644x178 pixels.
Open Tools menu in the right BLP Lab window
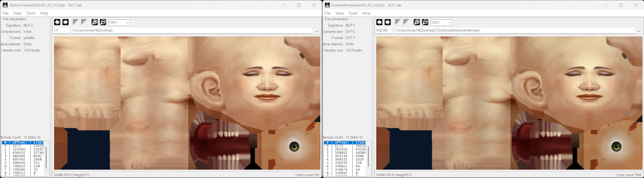tap(353, 13)
